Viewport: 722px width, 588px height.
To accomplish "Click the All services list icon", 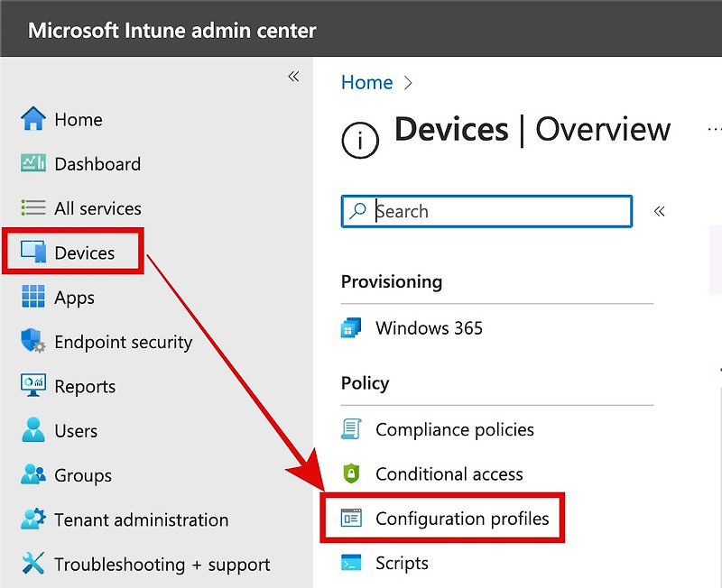I will pos(33,208).
